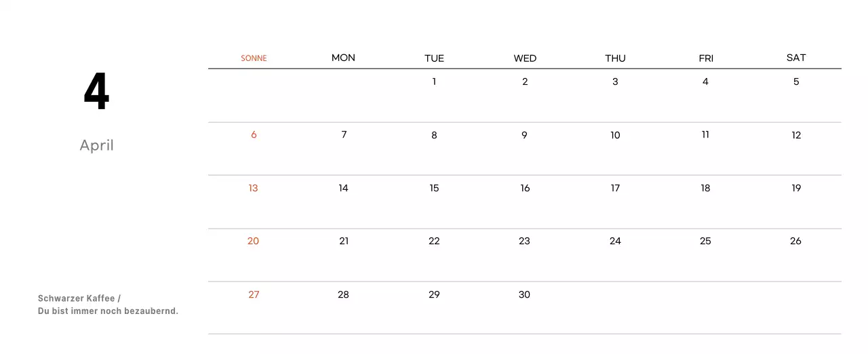Screen dimensions: 868x354
Task: Click date 26 in the Saturday column
Action: point(795,241)
